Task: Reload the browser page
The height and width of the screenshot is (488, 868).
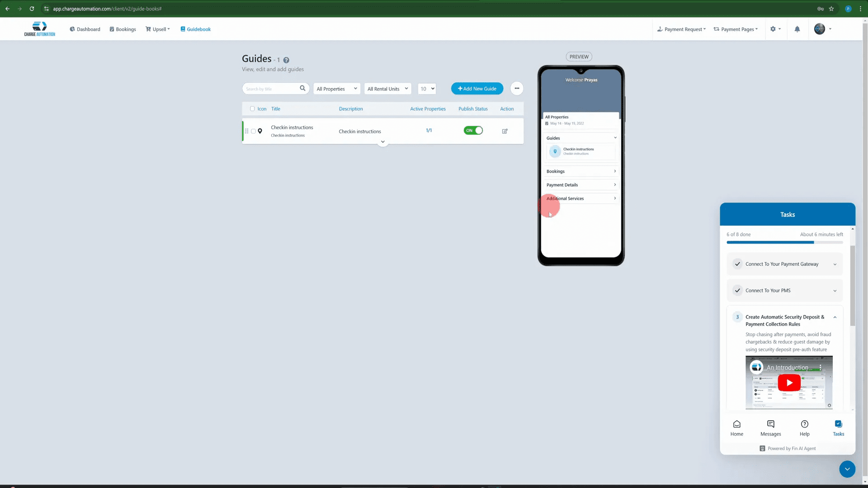Action: click(32, 9)
